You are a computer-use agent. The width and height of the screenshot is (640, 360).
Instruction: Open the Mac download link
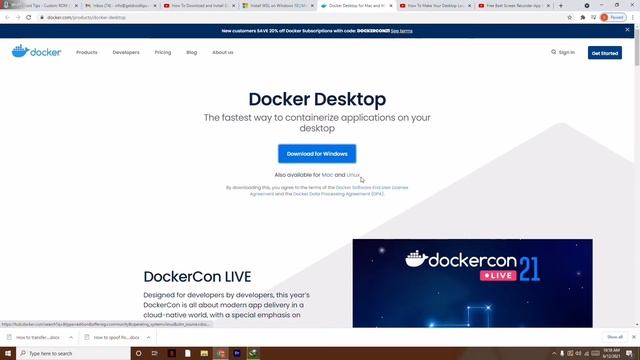coord(327,175)
